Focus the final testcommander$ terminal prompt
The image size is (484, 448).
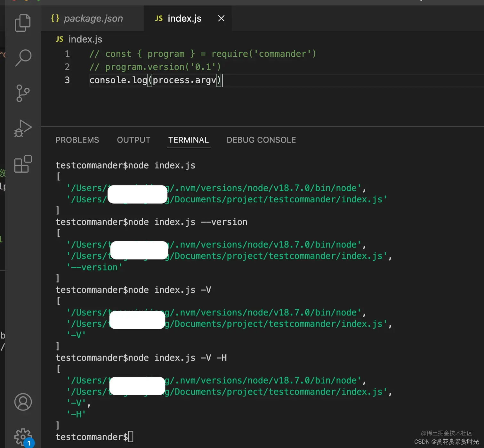(94, 437)
